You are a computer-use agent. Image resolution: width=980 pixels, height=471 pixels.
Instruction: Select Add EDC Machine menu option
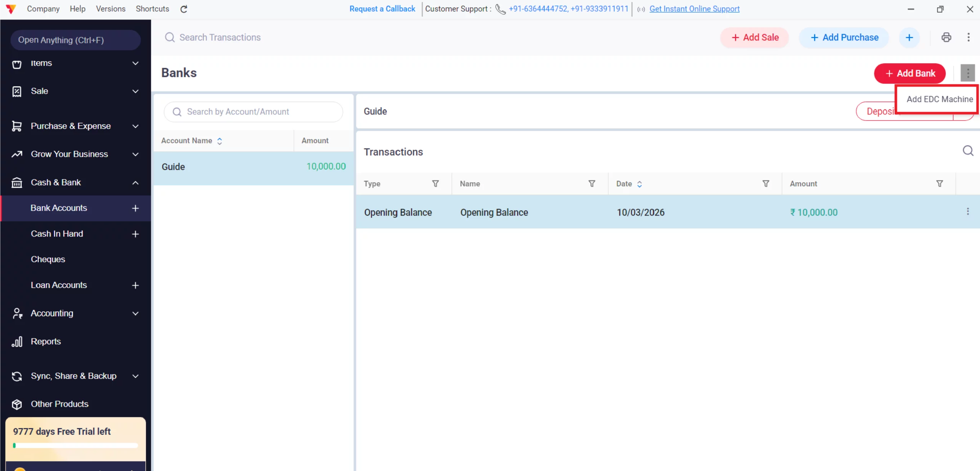pyautogui.click(x=939, y=99)
